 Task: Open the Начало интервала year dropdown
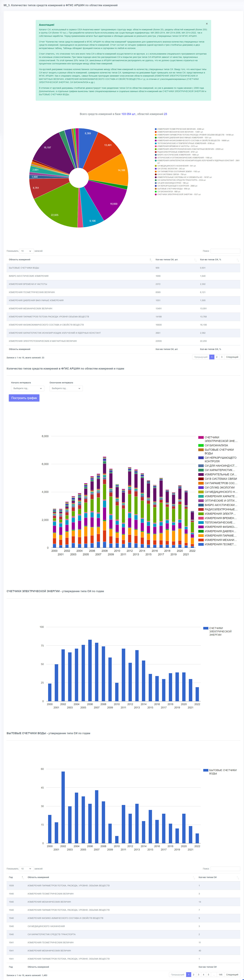(28, 388)
